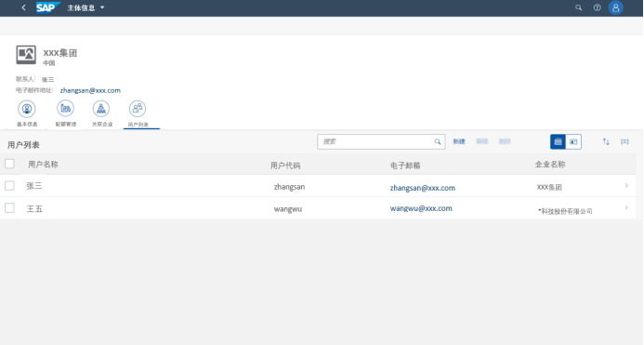Click the 删除 button

(505, 141)
